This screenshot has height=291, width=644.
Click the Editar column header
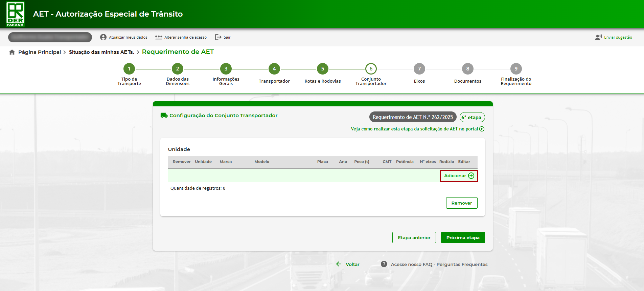[x=464, y=162]
